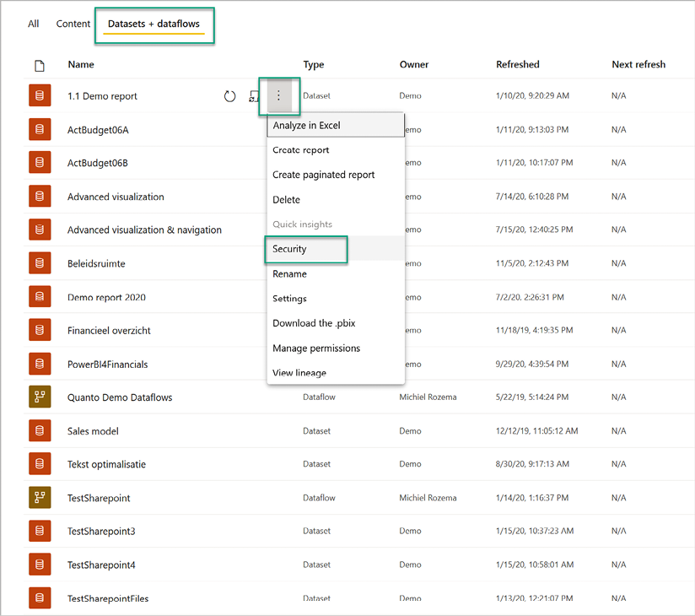
Task: Click the dataset icon next to TestSharepointFiles
Action: tap(40, 597)
